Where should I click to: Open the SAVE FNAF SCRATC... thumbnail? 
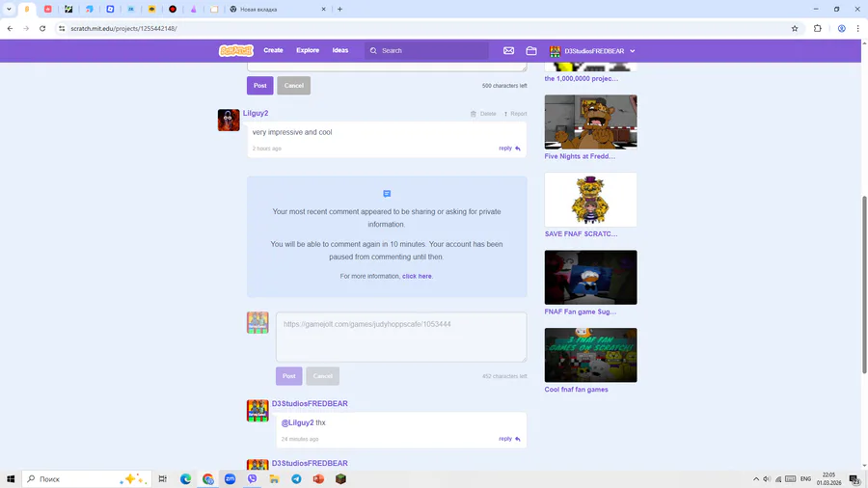pyautogui.click(x=590, y=200)
